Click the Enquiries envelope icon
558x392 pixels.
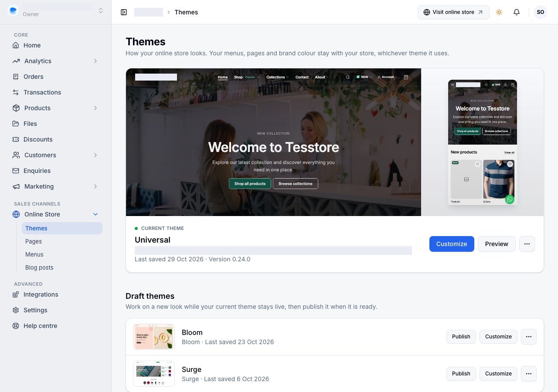[x=16, y=171]
